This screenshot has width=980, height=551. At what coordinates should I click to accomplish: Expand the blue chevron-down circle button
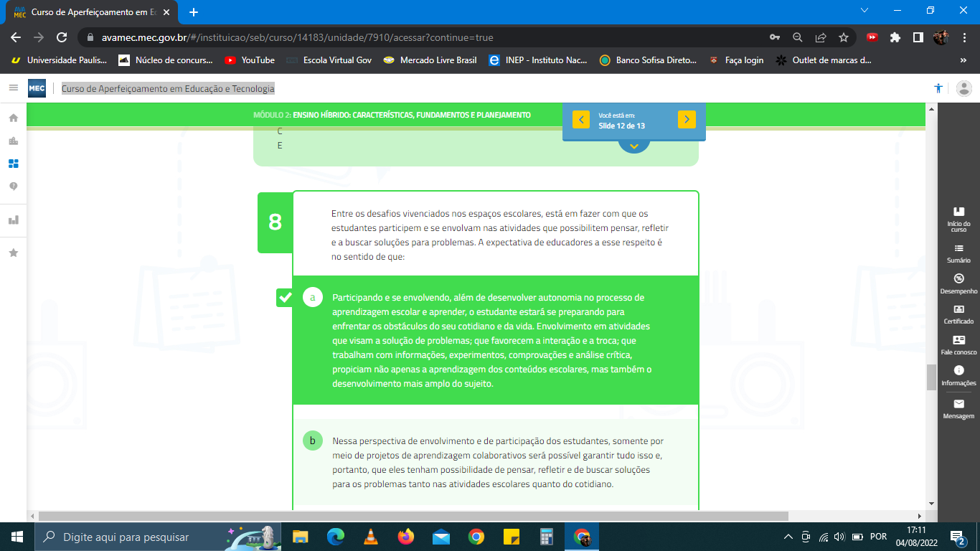pyautogui.click(x=633, y=146)
